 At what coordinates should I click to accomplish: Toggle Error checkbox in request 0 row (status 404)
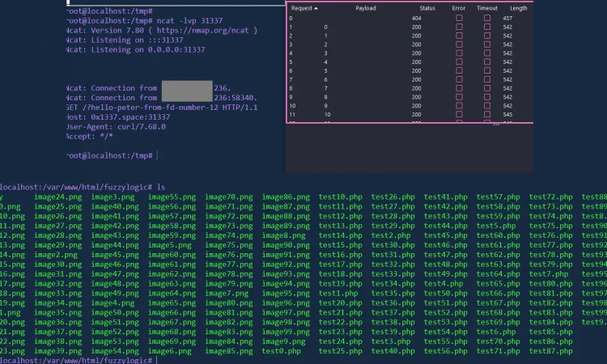pos(459,18)
